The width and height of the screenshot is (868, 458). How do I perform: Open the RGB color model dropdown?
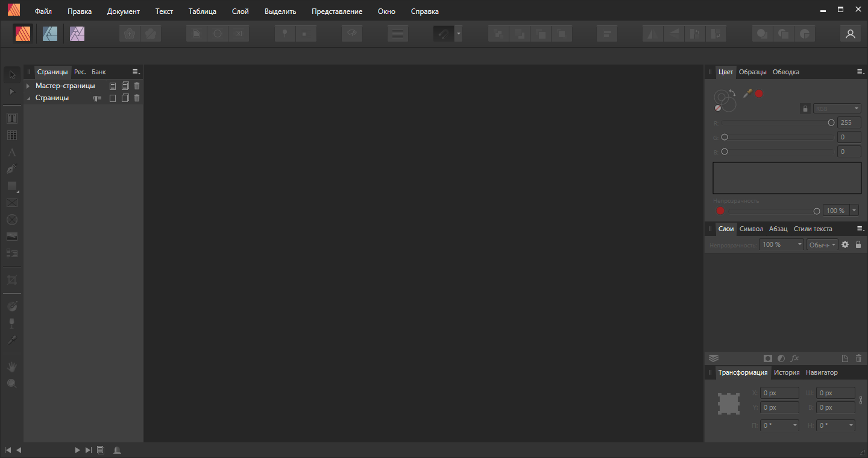(837, 109)
